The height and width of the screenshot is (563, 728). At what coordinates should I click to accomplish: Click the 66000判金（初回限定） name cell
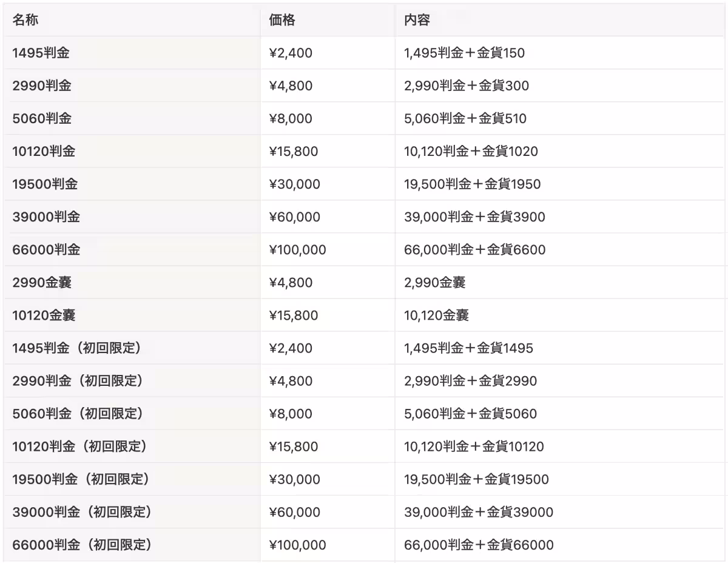pos(81,545)
